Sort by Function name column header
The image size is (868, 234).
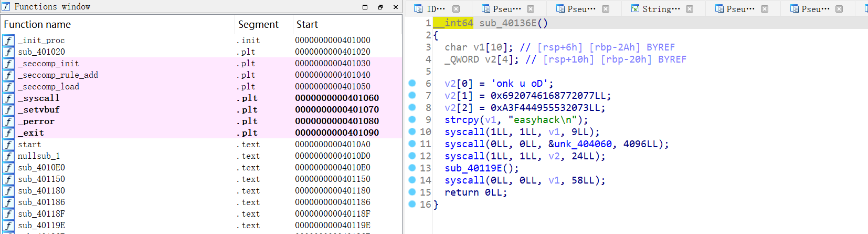click(x=37, y=25)
